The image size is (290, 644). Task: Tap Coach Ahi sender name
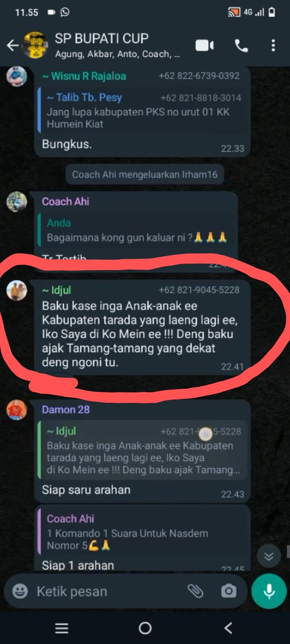66,201
